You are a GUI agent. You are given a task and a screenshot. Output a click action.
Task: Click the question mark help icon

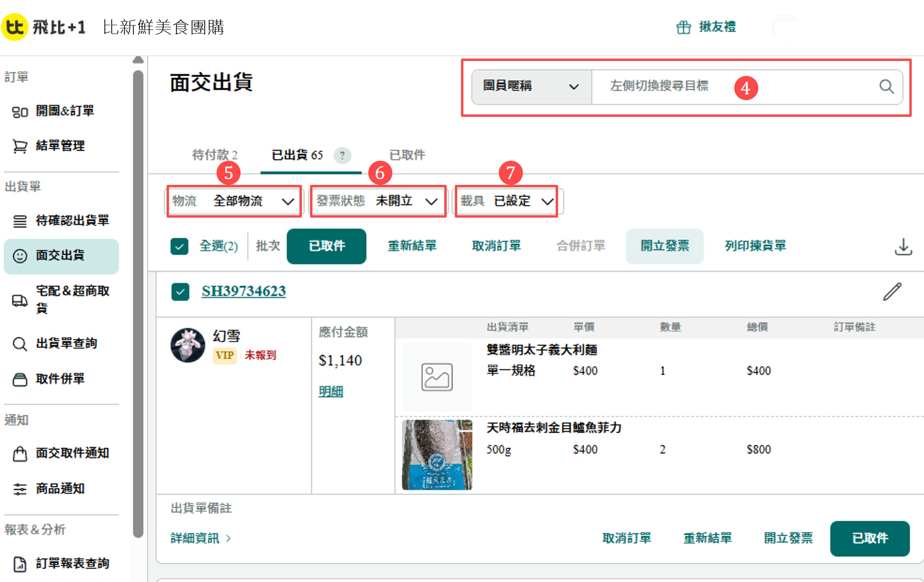342,155
